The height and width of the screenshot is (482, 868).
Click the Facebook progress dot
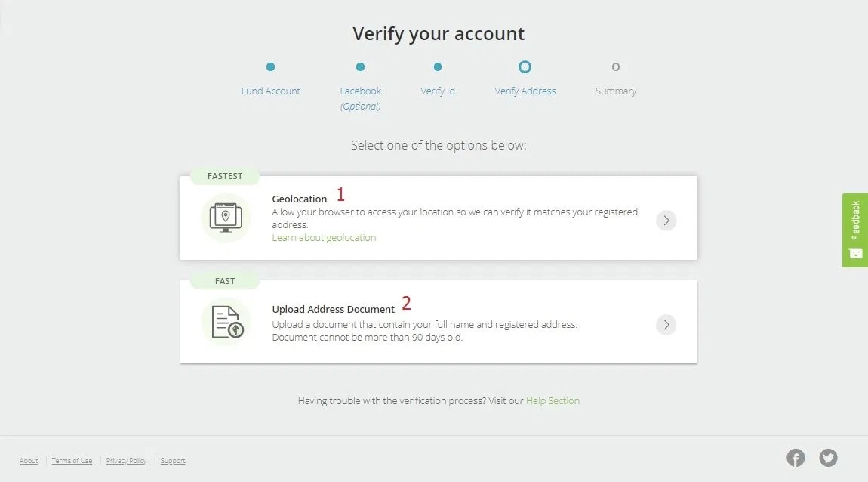pos(360,67)
